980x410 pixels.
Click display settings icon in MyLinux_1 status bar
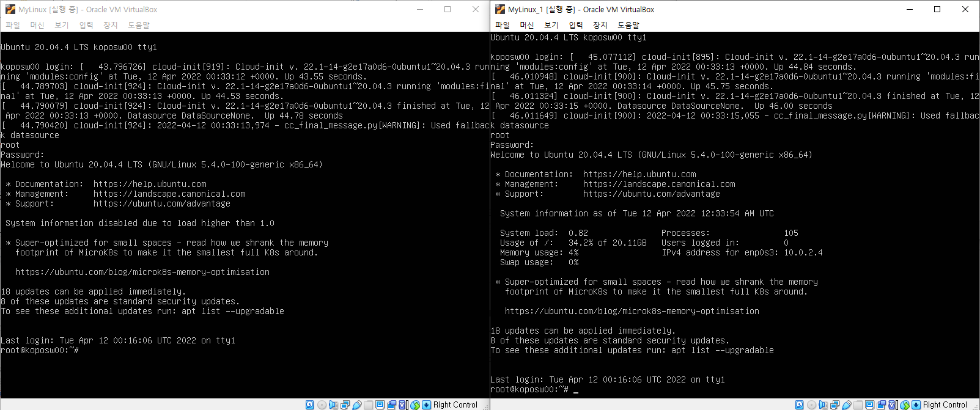point(870,405)
